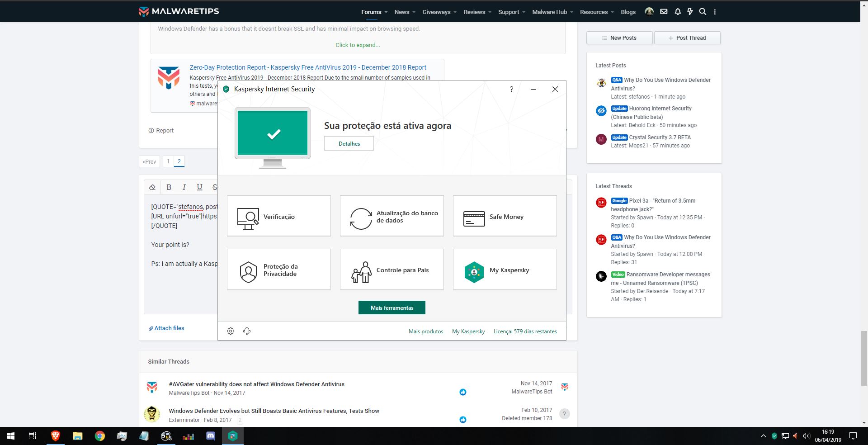Toggle underline formatting in reply editor

point(199,187)
